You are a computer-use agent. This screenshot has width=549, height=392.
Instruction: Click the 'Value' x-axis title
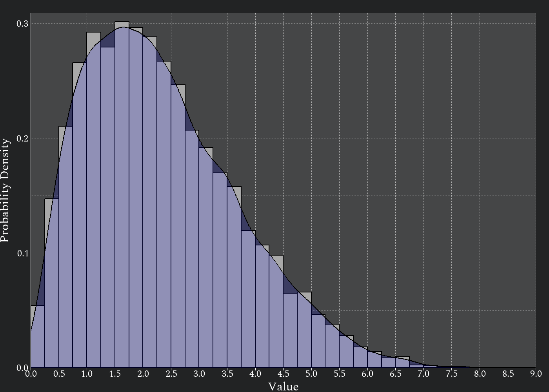click(283, 387)
